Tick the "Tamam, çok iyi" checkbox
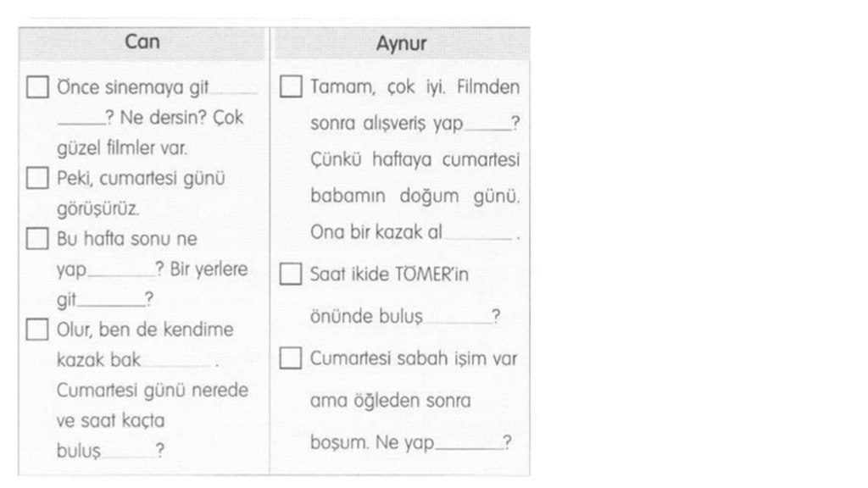 coord(291,88)
